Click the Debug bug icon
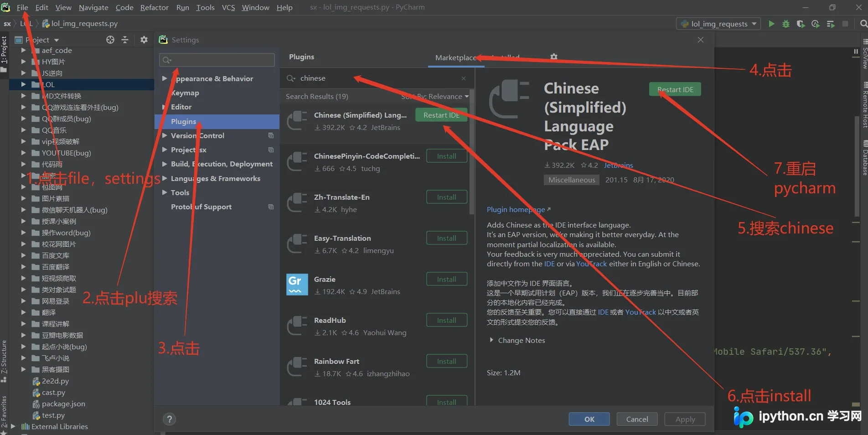The image size is (868, 435). [x=786, y=24]
